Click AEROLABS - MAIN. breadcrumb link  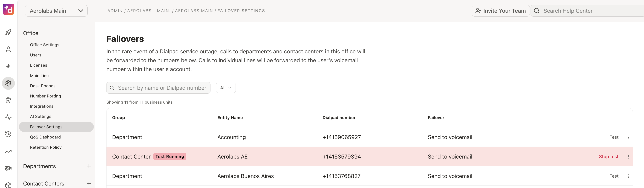(149, 11)
